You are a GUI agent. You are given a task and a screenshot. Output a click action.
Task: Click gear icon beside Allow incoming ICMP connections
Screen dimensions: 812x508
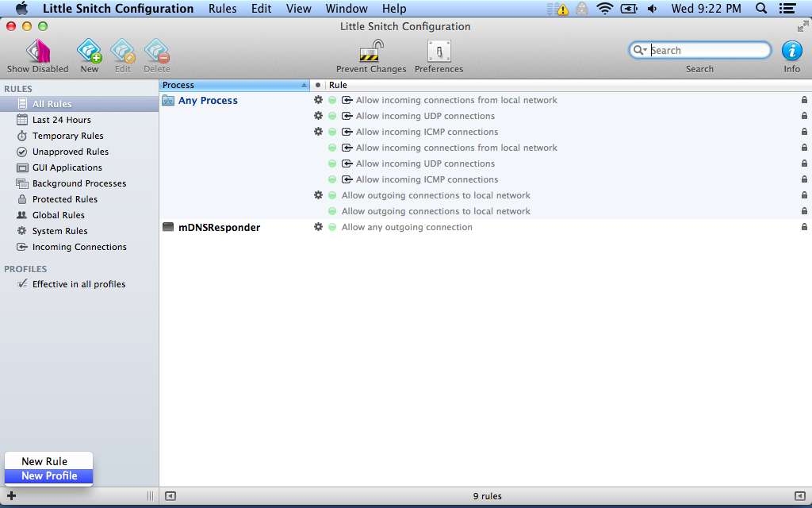tap(319, 132)
